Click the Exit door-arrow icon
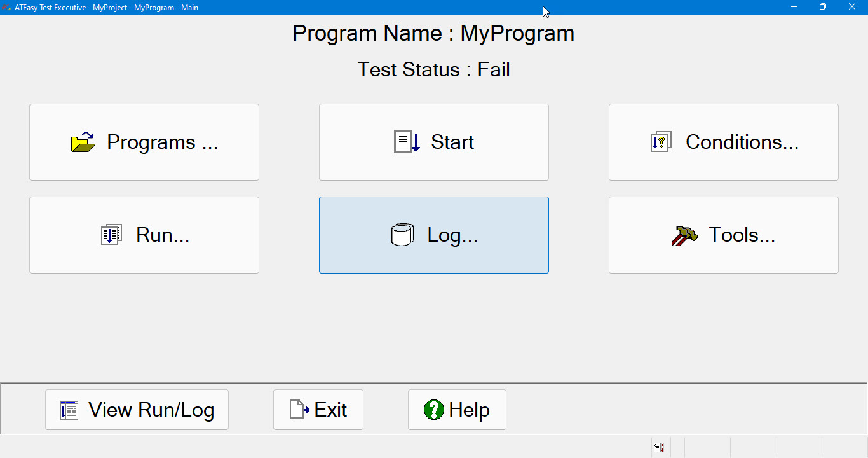The width and height of the screenshot is (868, 458). pos(299,410)
